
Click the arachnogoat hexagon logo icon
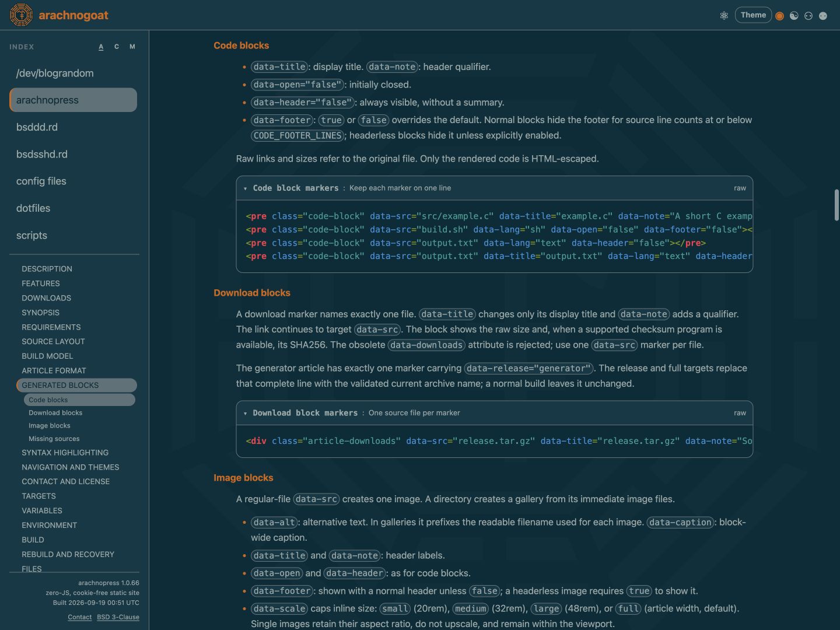point(21,15)
